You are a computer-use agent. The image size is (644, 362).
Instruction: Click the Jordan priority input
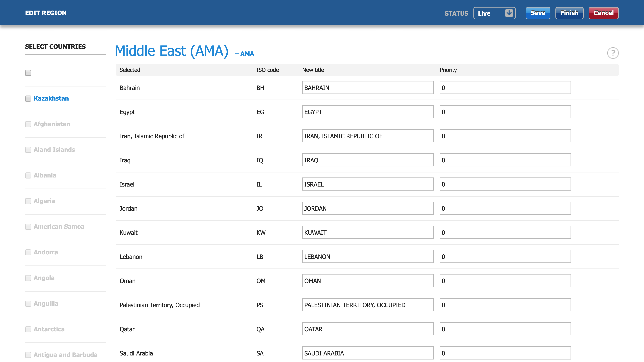(x=505, y=208)
